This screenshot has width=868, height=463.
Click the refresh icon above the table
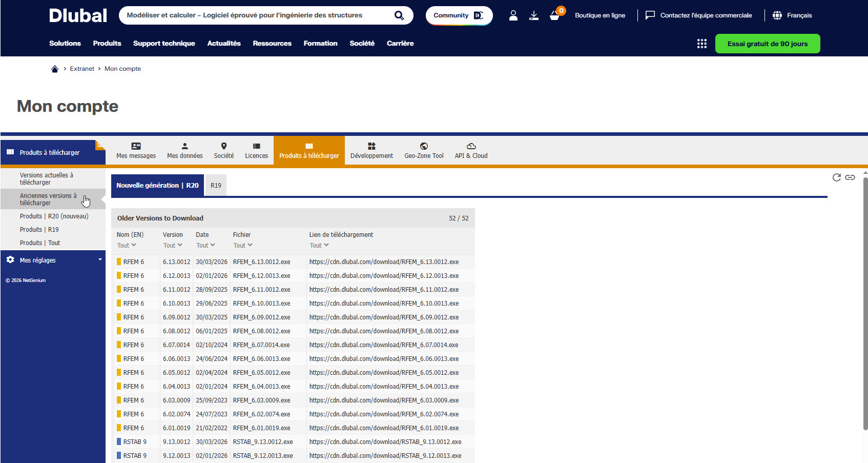click(x=837, y=177)
